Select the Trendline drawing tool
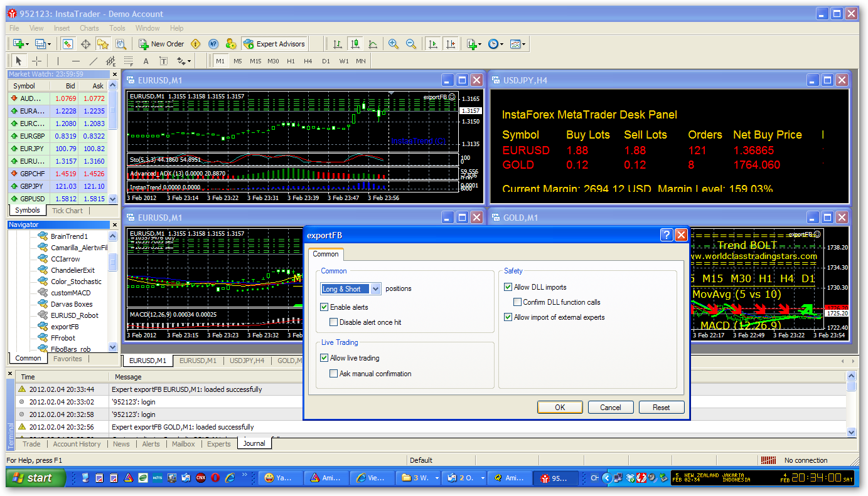 coord(93,61)
